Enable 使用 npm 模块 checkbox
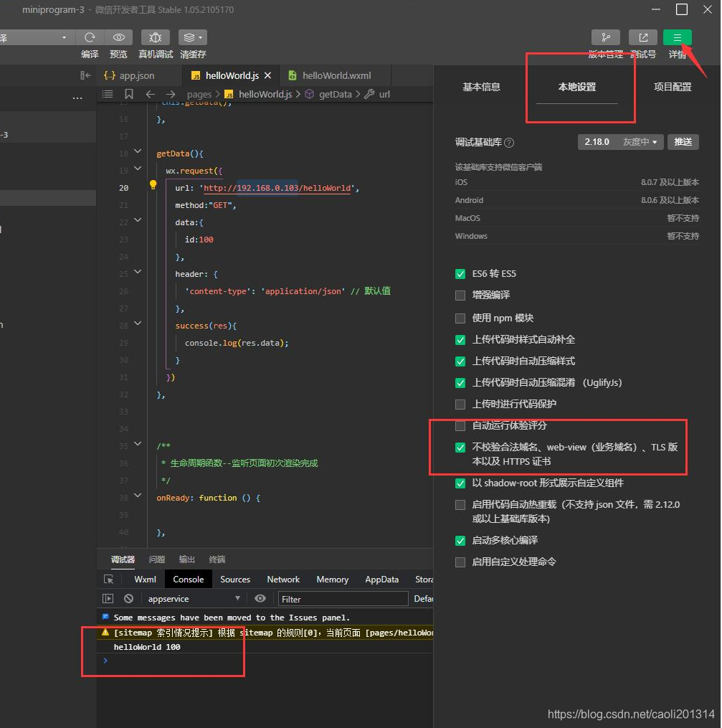The image size is (722, 728). click(x=460, y=318)
